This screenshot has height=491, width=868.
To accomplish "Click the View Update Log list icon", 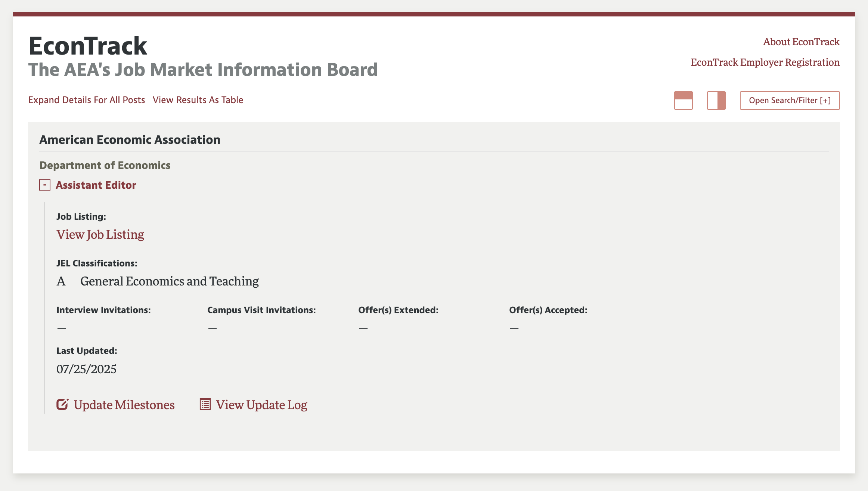I will (205, 404).
